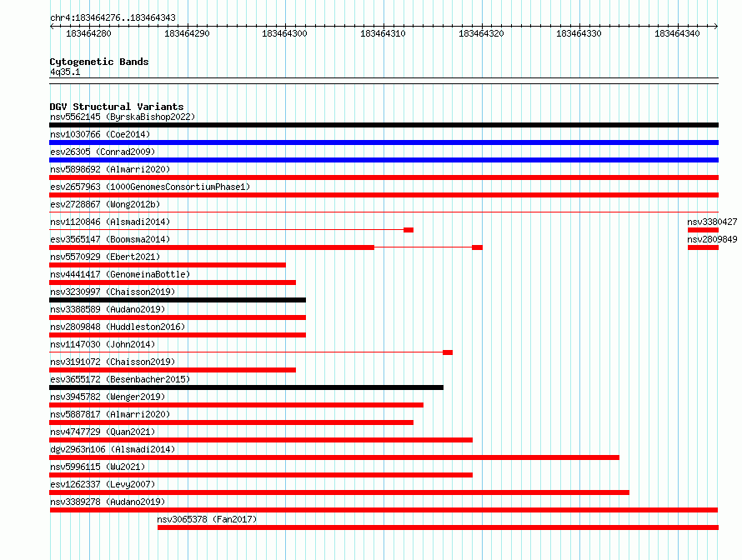Click ruler position 183464340
This screenshot has height=560, width=742.
click(677, 33)
